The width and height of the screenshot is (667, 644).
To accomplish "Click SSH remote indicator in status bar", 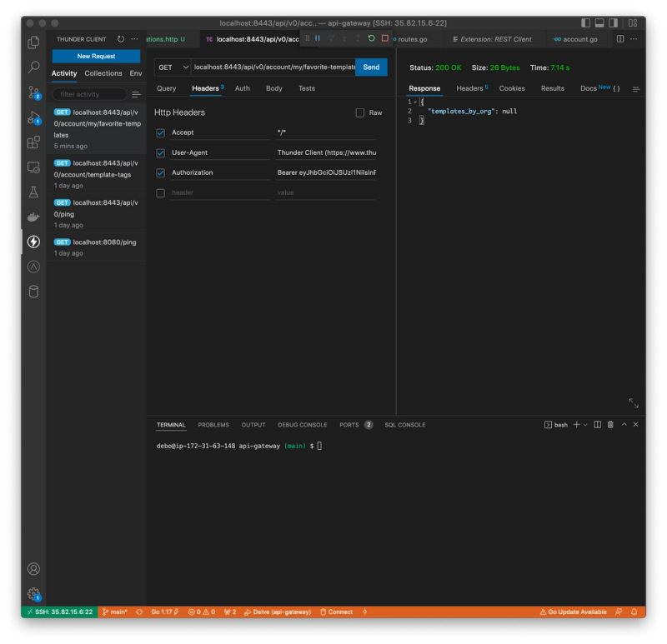I will coord(59,612).
